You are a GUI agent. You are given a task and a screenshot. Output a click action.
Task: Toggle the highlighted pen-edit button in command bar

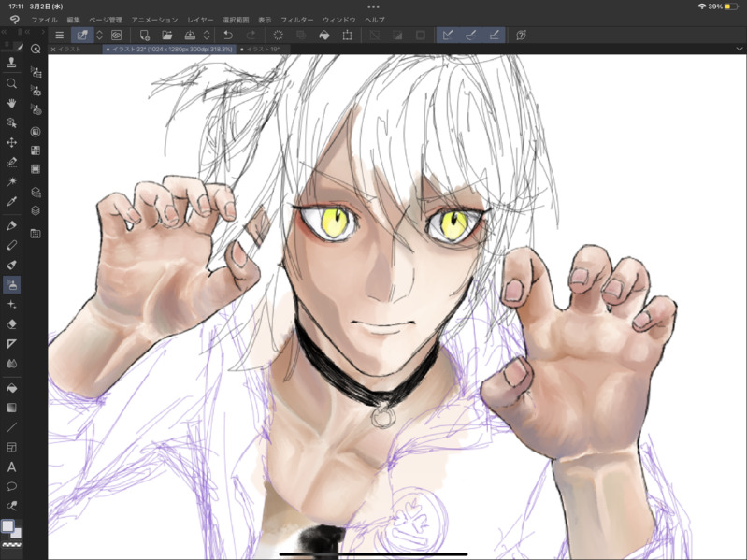pyautogui.click(x=82, y=36)
